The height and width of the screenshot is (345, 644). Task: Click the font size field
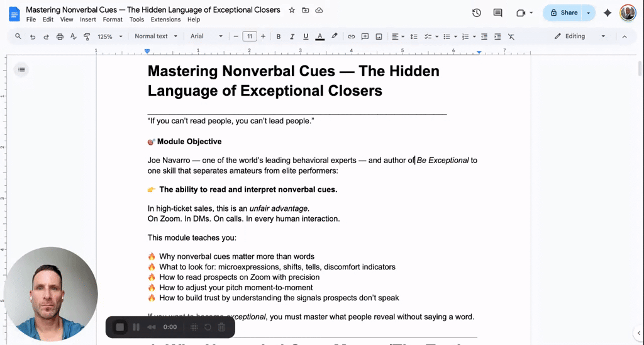[x=249, y=36]
